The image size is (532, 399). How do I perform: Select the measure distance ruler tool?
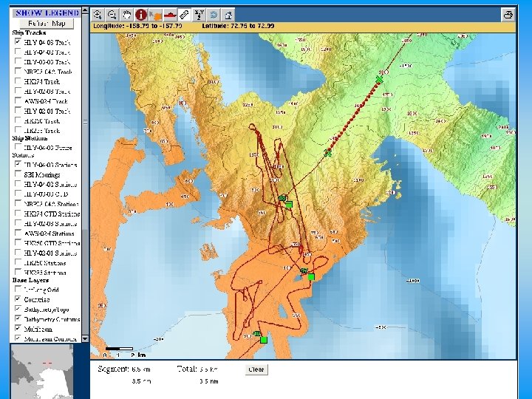[x=184, y=14]
